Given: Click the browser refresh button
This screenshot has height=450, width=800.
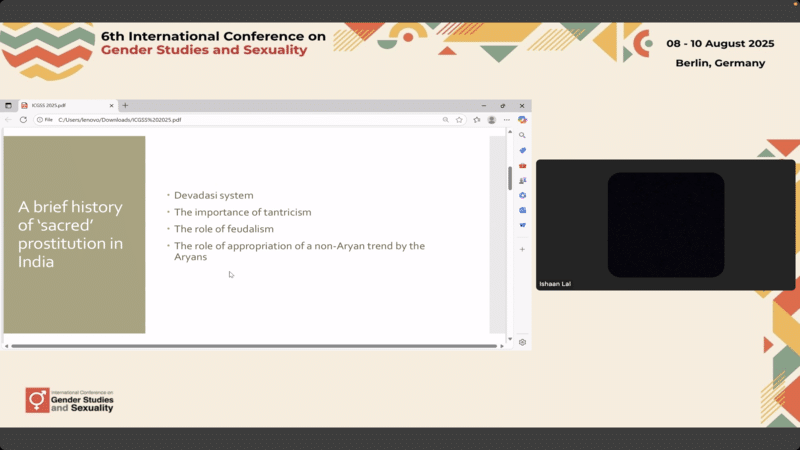Looking at the screenshot, I should [x=23, y=120].
